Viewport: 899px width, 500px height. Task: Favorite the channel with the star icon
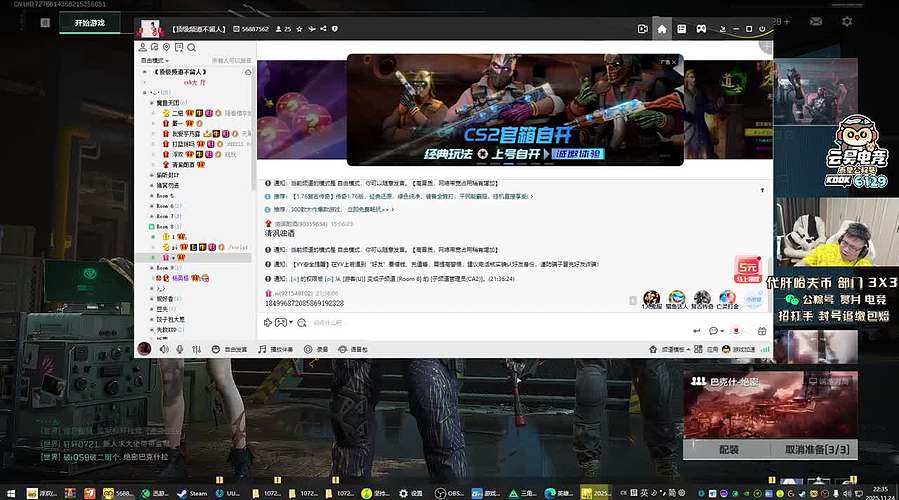(299, 29)
